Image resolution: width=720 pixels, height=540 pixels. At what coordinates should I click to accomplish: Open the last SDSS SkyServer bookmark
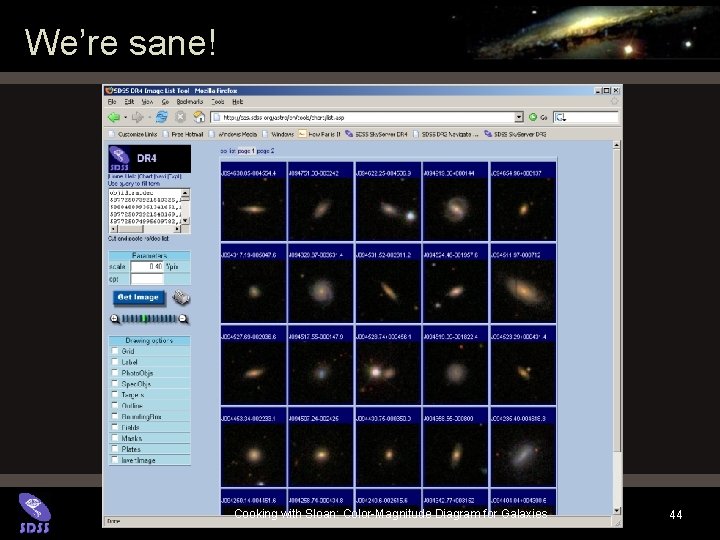[x=515, y=134]
